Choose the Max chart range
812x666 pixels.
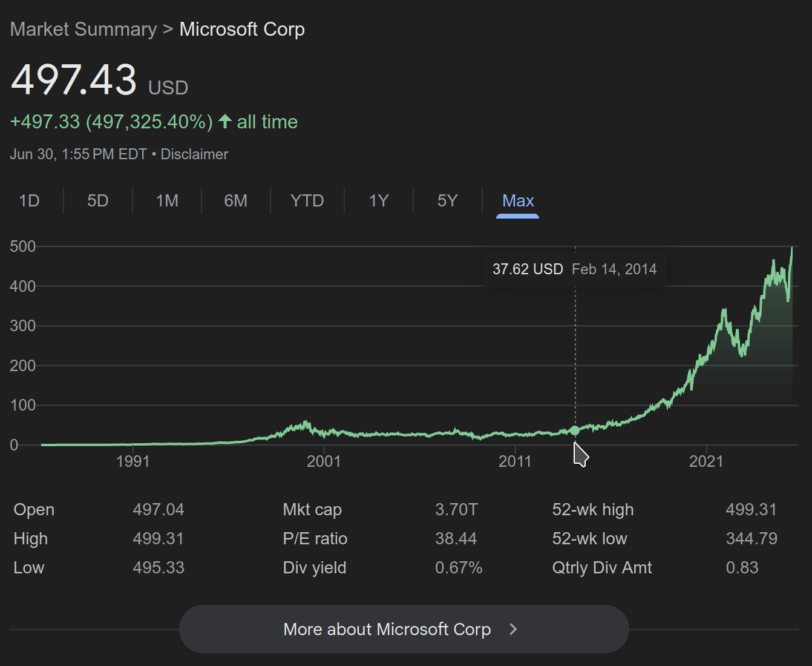tap(518, 200)
